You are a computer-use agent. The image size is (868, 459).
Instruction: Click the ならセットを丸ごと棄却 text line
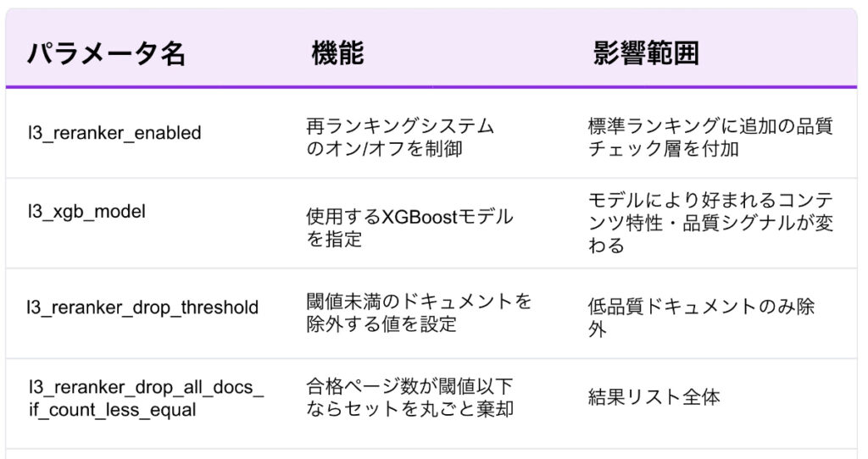click(x=409, y=409)
